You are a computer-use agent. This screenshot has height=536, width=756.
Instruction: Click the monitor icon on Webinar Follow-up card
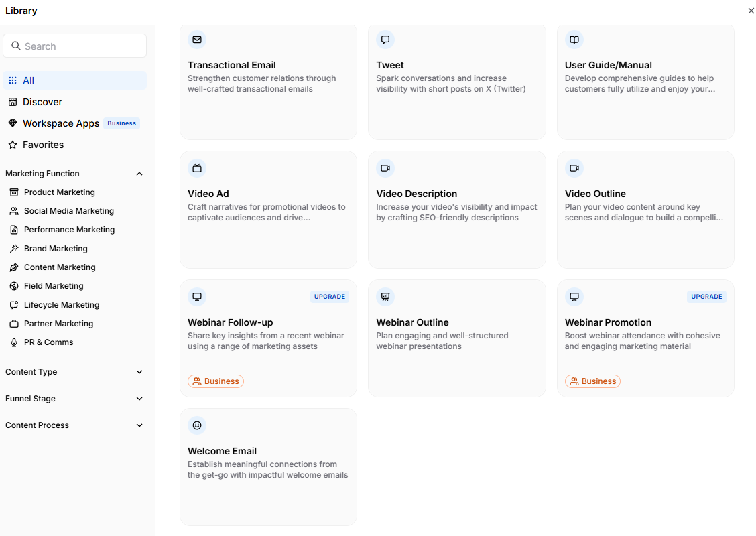[197, 296]
